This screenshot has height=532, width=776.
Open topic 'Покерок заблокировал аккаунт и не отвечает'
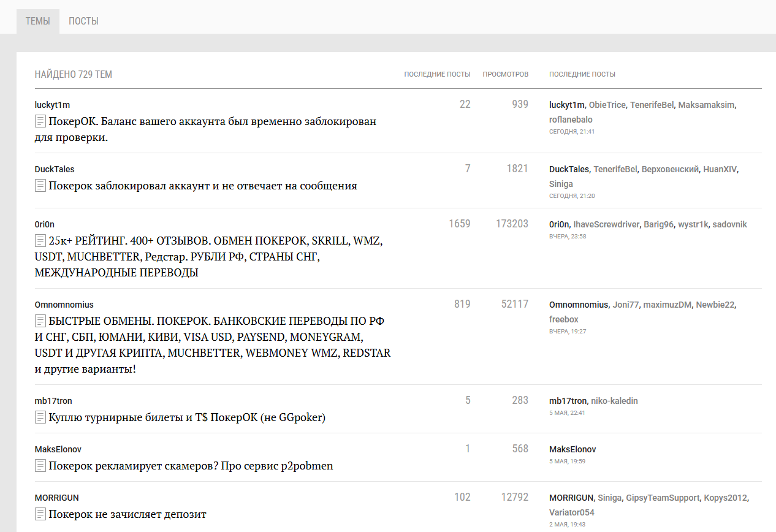[x=202, y=186]
